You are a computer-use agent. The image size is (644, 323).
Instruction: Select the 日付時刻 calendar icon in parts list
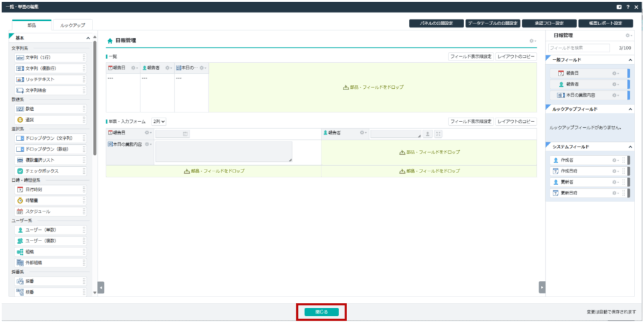pyautogui.click(x=19, y=190)
